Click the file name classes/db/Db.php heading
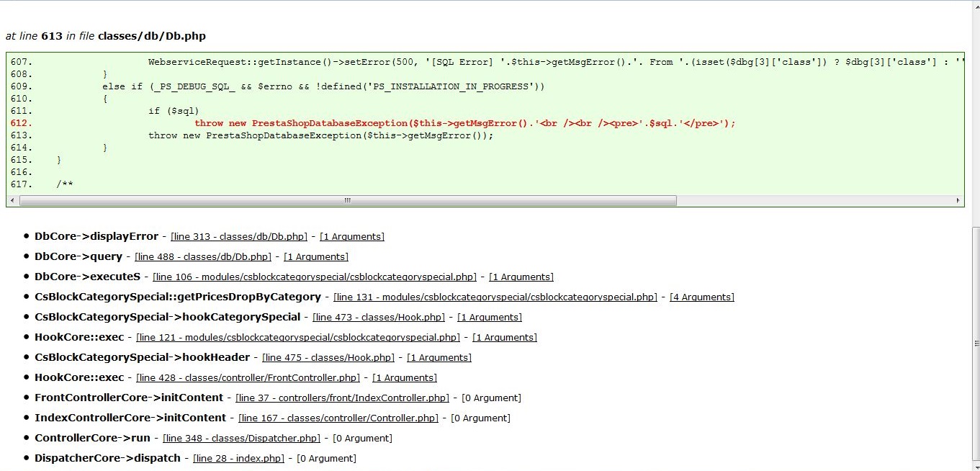 tap(152, 36)
